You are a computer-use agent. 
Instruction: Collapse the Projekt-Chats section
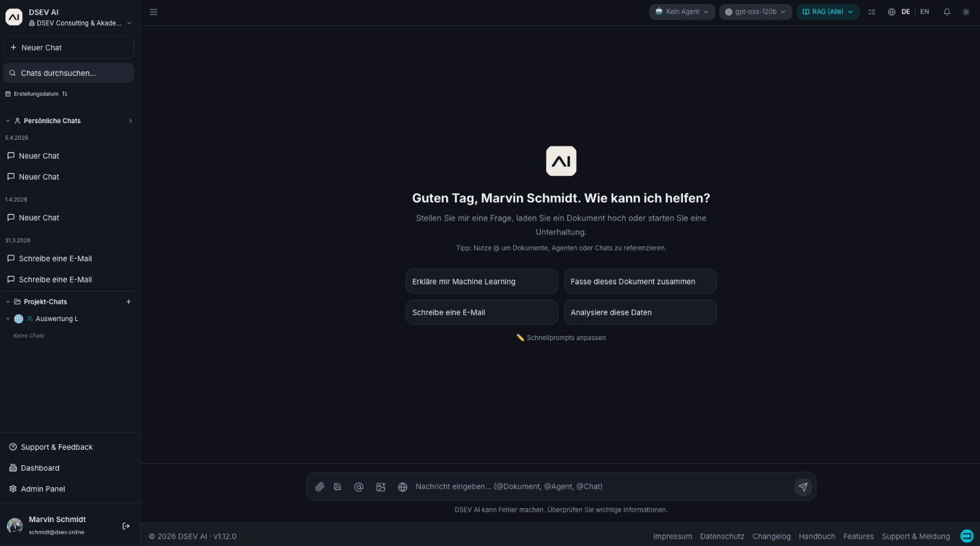8,301
